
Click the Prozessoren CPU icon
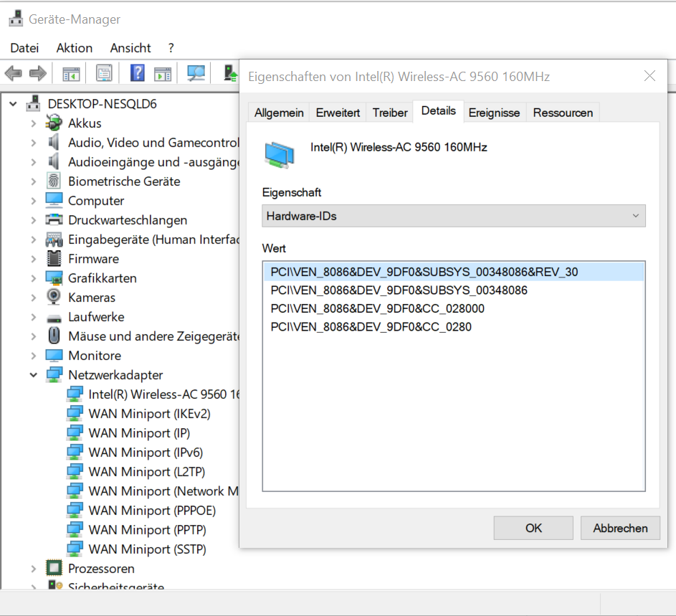(x=54, y=568)
